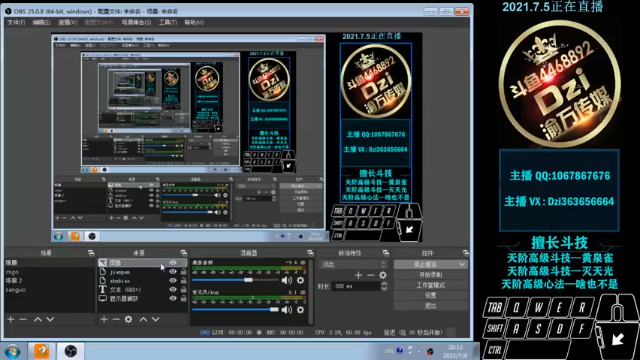
Task: Mute the 麦克风/Aux speaker icon
Action: click(287, 310)
